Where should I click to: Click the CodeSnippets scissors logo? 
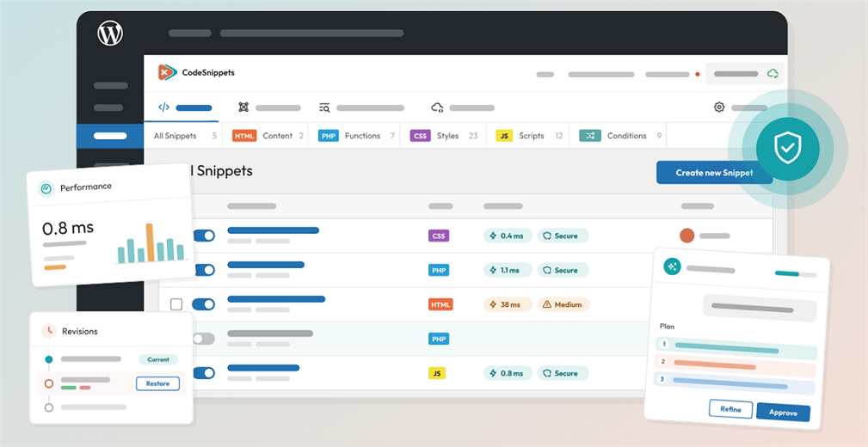tap(167, 72)
